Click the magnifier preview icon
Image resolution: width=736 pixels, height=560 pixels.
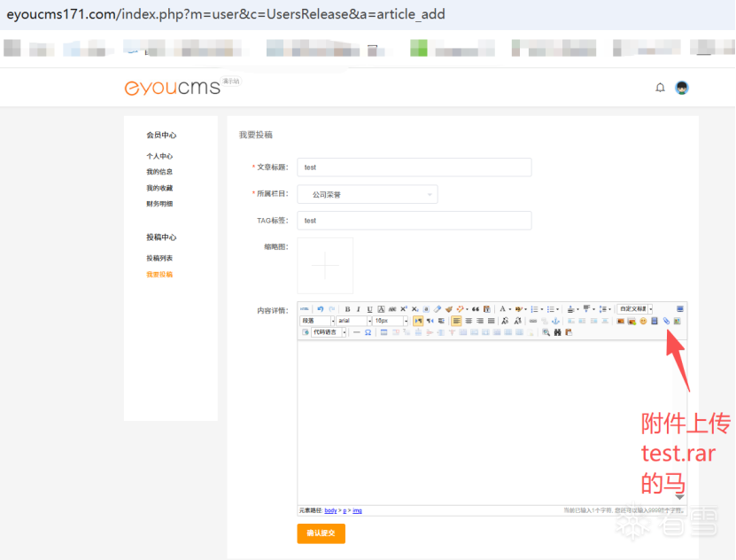point(546,332)
